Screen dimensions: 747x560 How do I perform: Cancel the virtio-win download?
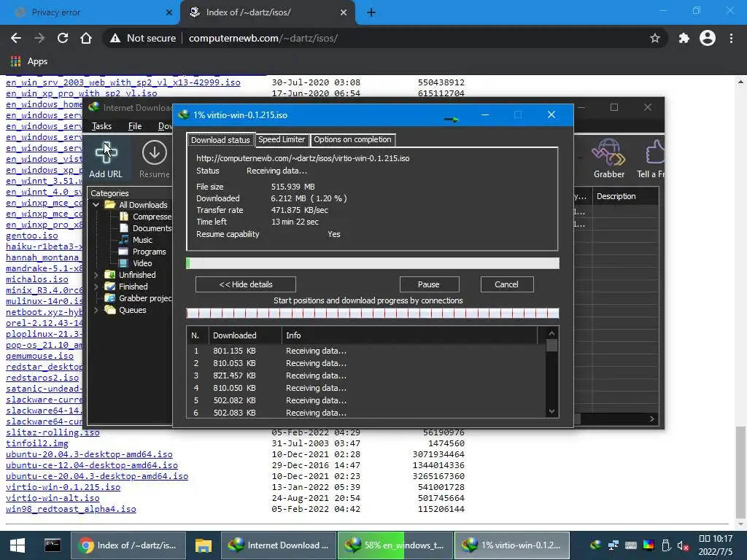pos(507,284)
